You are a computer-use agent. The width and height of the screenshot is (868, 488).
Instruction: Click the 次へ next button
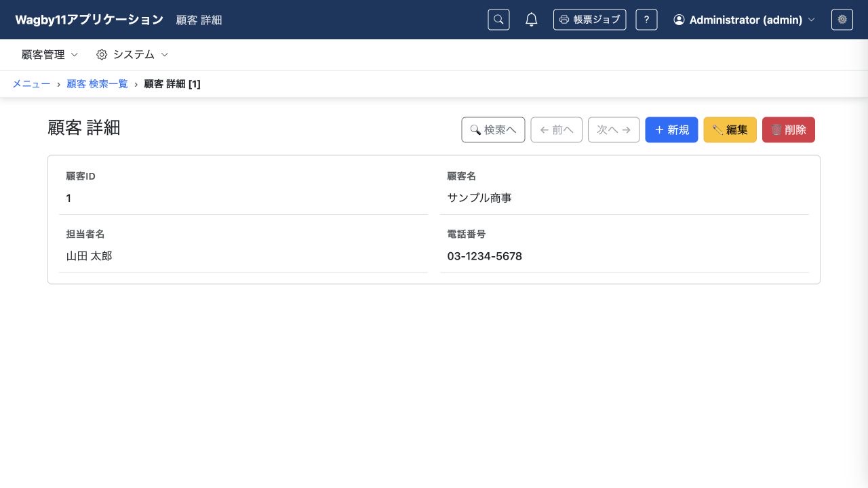pyautogui.click(x=614, y=130)
